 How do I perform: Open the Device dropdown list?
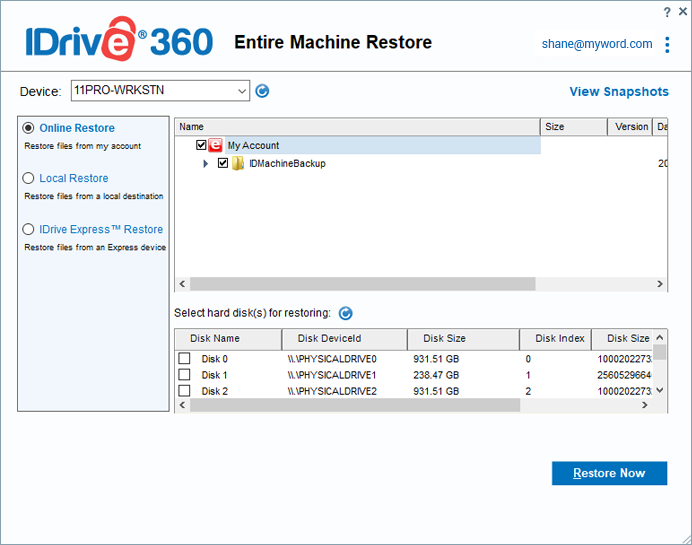click(242, 91)
